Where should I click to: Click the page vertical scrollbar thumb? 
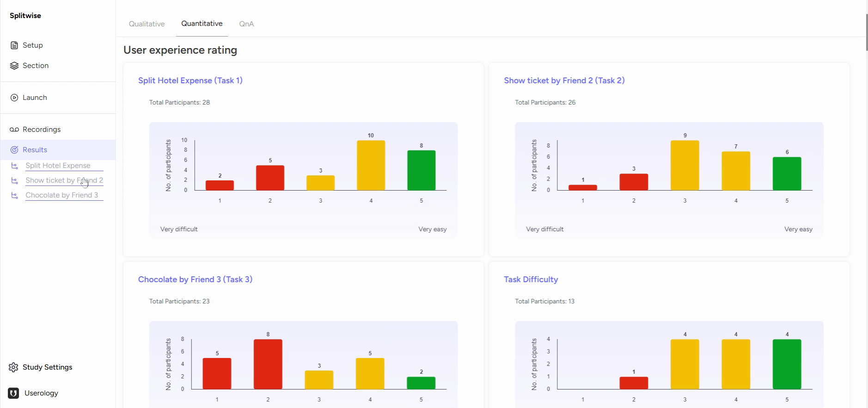click(866, 32)
